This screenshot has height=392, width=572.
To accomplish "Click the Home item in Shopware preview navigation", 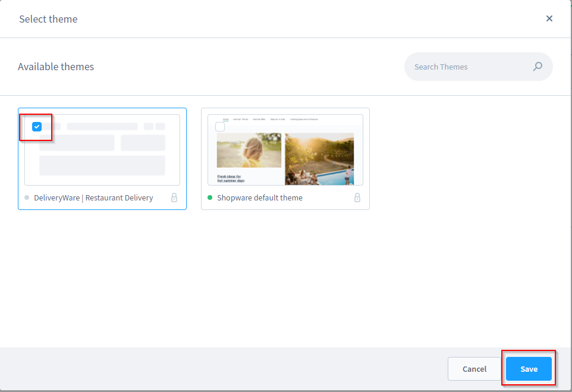I will click(x=225, y=120).
